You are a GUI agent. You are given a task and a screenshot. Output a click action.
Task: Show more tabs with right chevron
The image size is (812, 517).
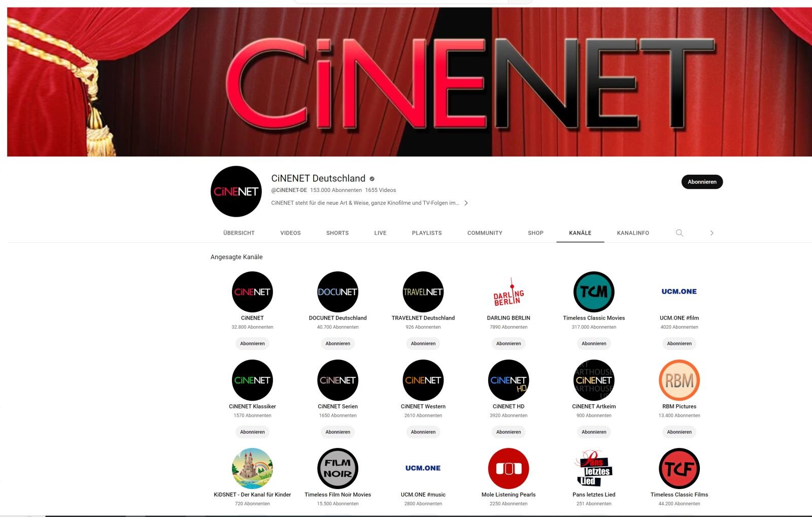[x=712, y=233]
